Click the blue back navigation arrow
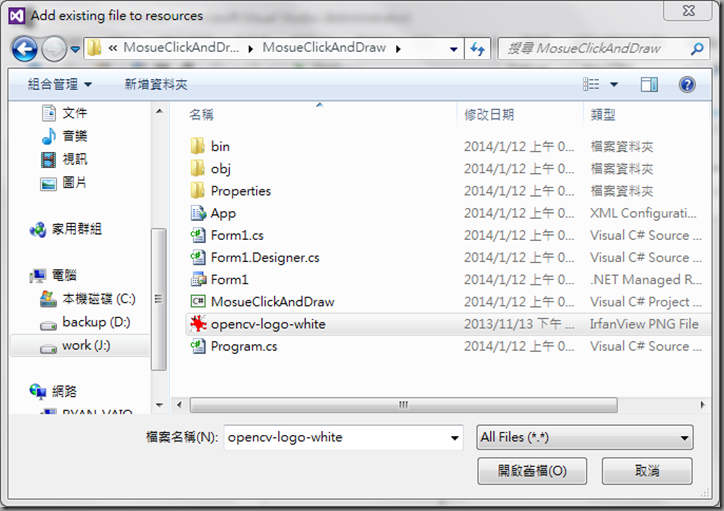The height and width of the screenshot is (511, 724). click(x=24, y=48)
